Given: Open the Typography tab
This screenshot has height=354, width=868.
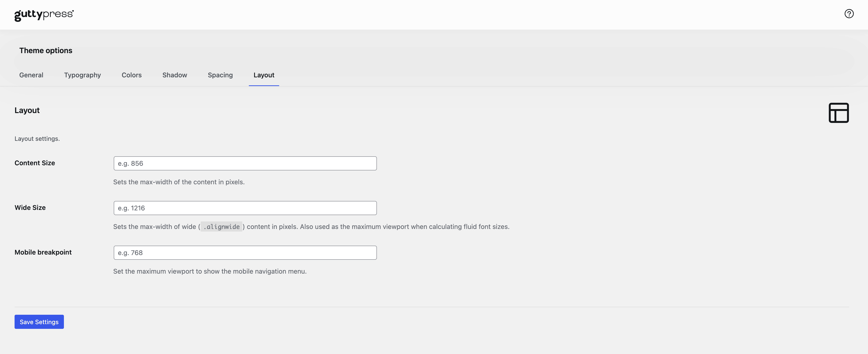Looking at the screenshot, I should 82,75.
